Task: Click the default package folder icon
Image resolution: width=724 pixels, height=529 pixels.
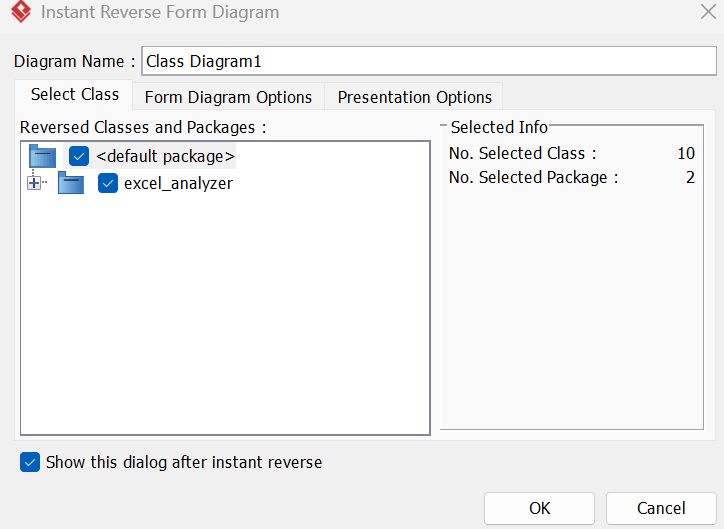Action: 42,156
